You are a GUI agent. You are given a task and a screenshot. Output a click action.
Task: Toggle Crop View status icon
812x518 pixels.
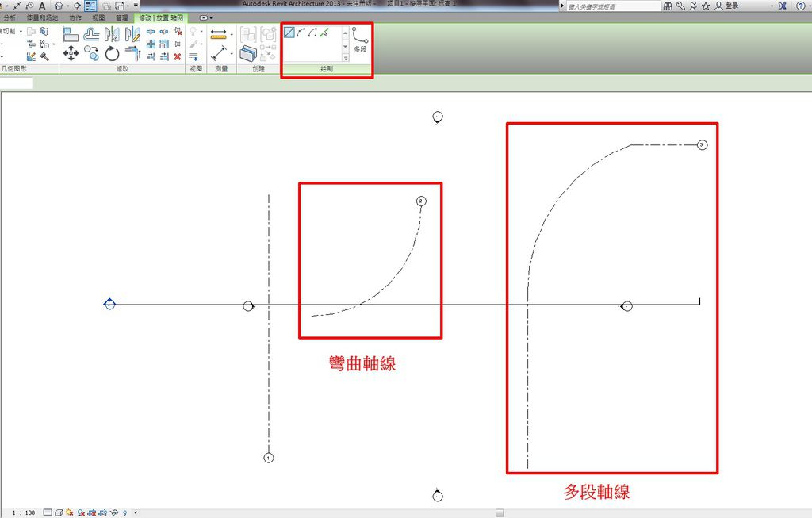tap(92, 512)
